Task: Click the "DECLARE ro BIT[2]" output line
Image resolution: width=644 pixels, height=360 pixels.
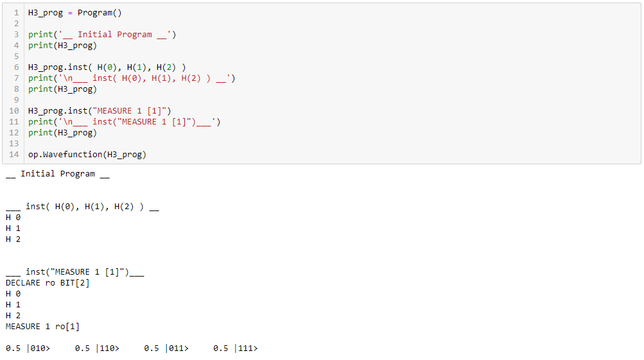Action: tap(48, 283)
